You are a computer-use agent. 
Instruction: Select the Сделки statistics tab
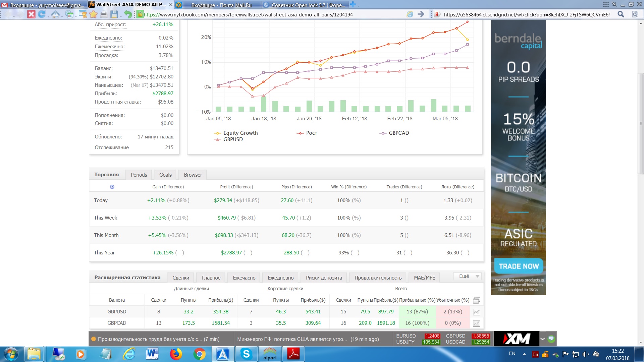click(181, 278)
